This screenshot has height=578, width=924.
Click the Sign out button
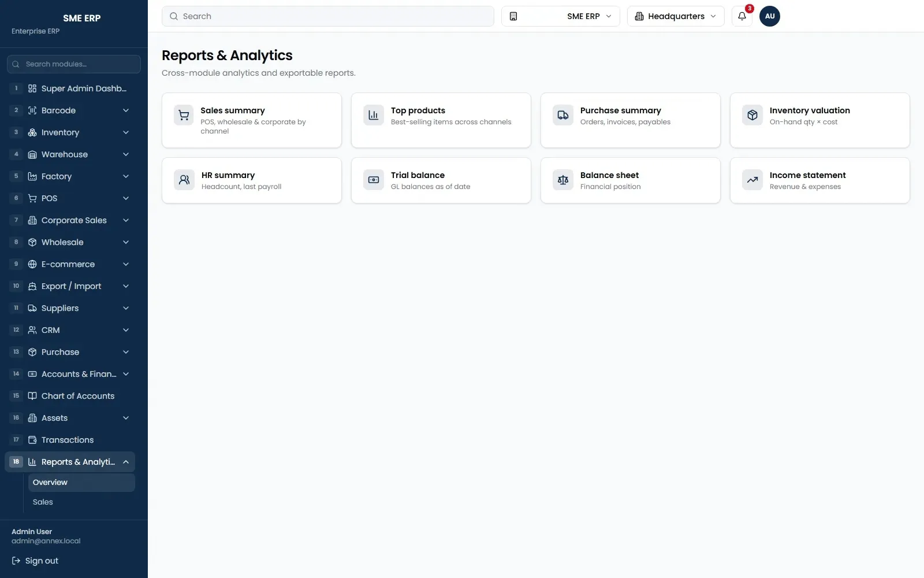35,561
